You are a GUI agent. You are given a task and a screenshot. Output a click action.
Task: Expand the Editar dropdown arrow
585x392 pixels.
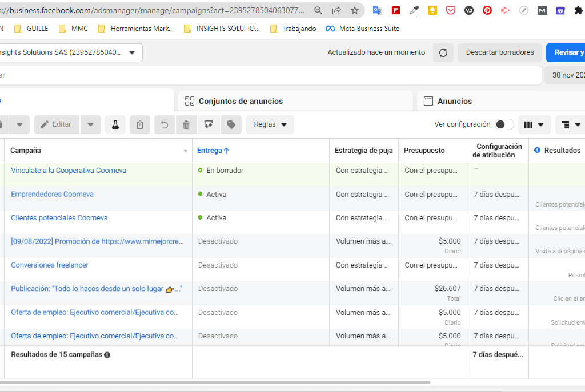click(x=91, y=124)
